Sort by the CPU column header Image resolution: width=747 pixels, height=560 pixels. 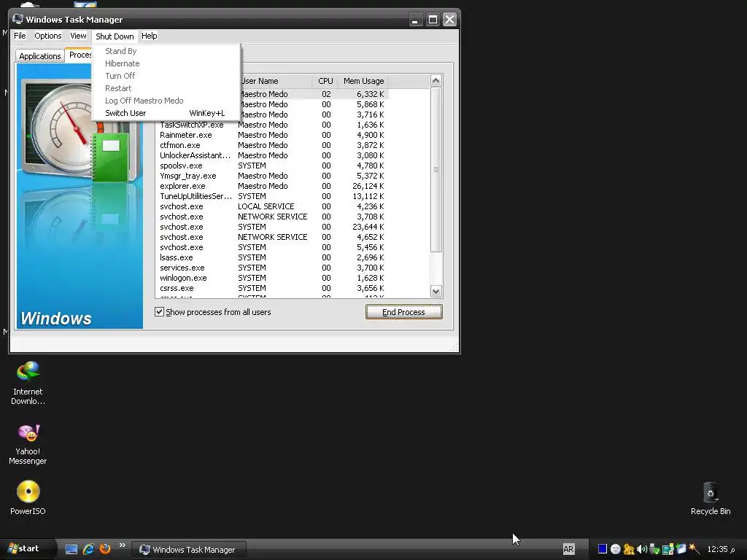(x=325, y=81)
